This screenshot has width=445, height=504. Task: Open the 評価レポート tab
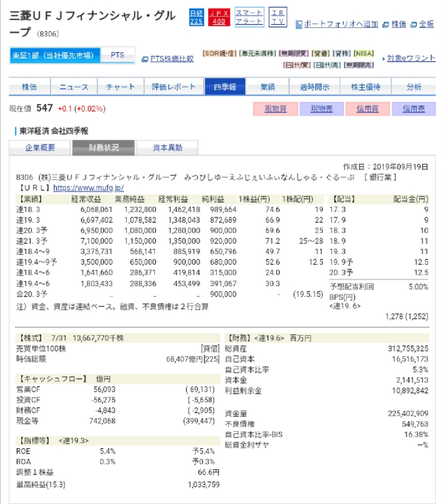point(173,87)
